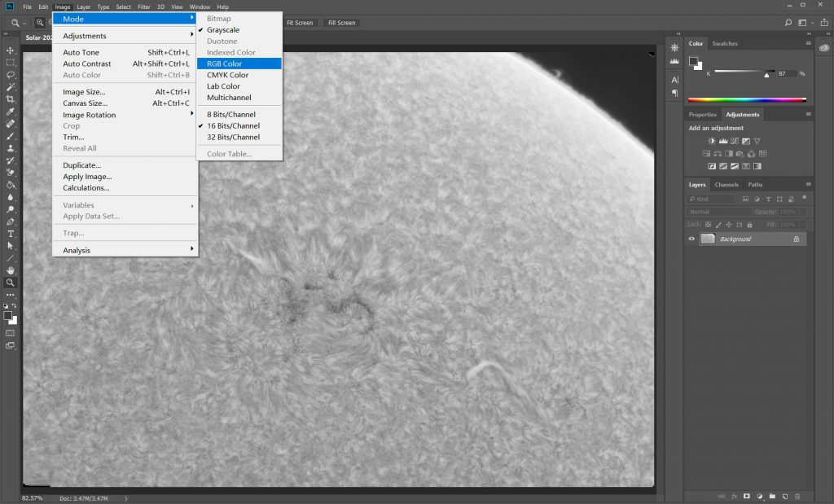
Task: Click the color spectrum ramp bar
Action: click(x=748, y=100)
